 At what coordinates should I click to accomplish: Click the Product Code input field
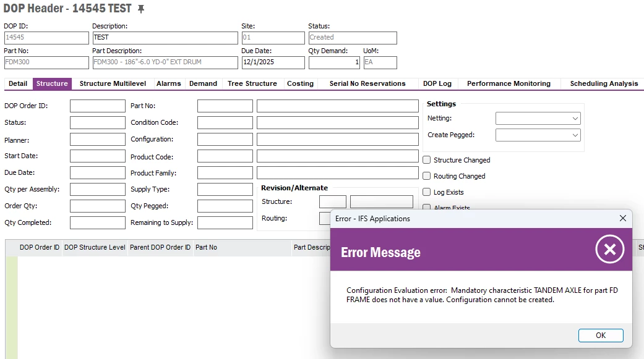pyautogui.click(x=225, y=156)
